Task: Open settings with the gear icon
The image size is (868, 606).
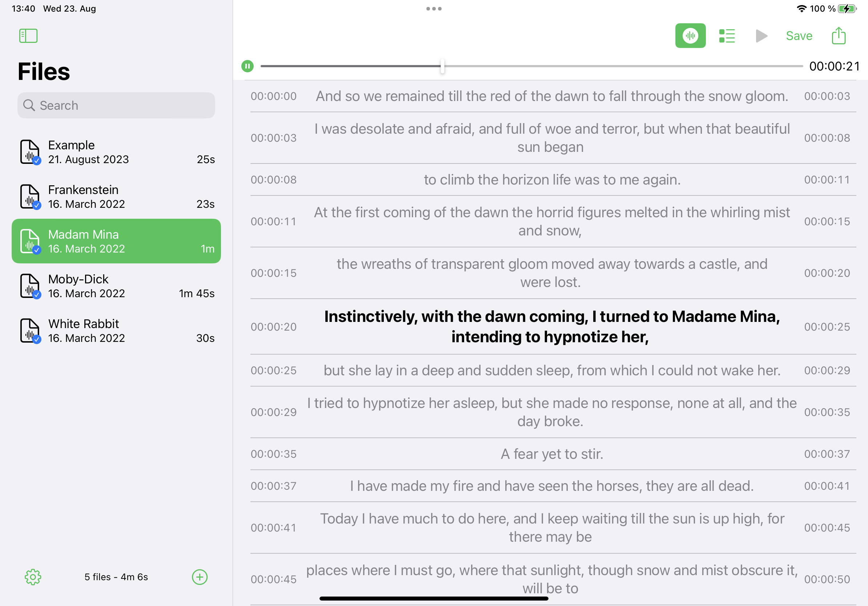Action: tap(33, 577)
